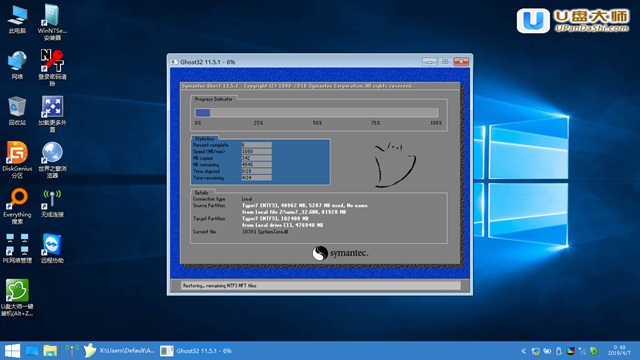This screenshot has width=640, height=360.
Task: Select the login password removal NT icon
Action: [52, 68]
